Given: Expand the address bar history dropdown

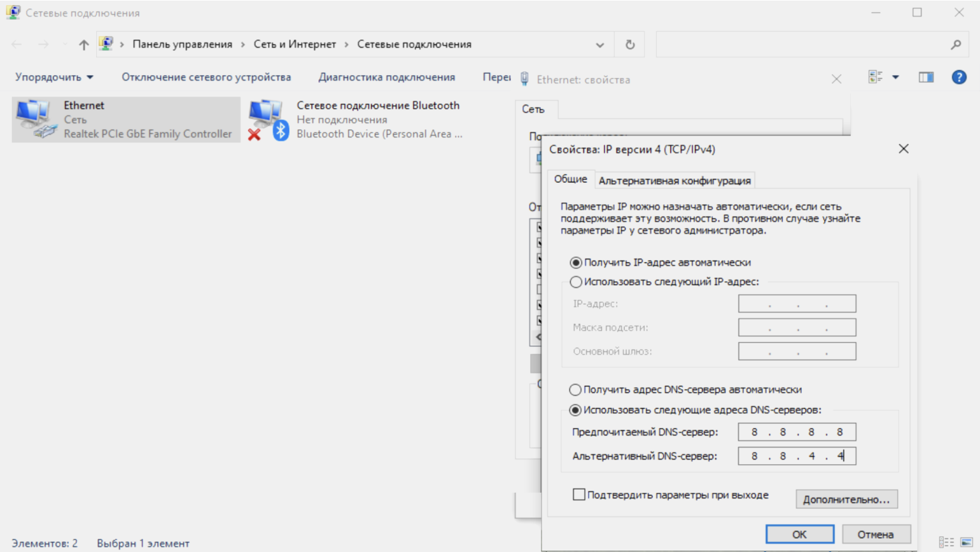Looking at the screenshot, I should click(x=599, y=45).
